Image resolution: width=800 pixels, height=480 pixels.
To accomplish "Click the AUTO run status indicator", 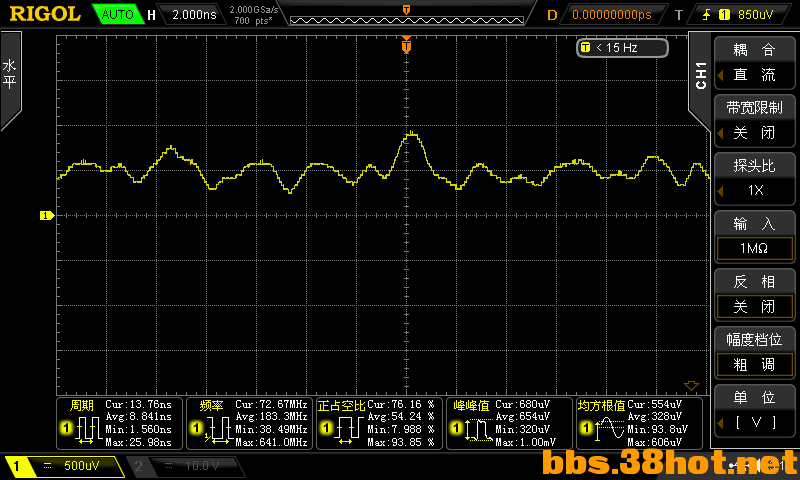I will [x=118, y=14].
